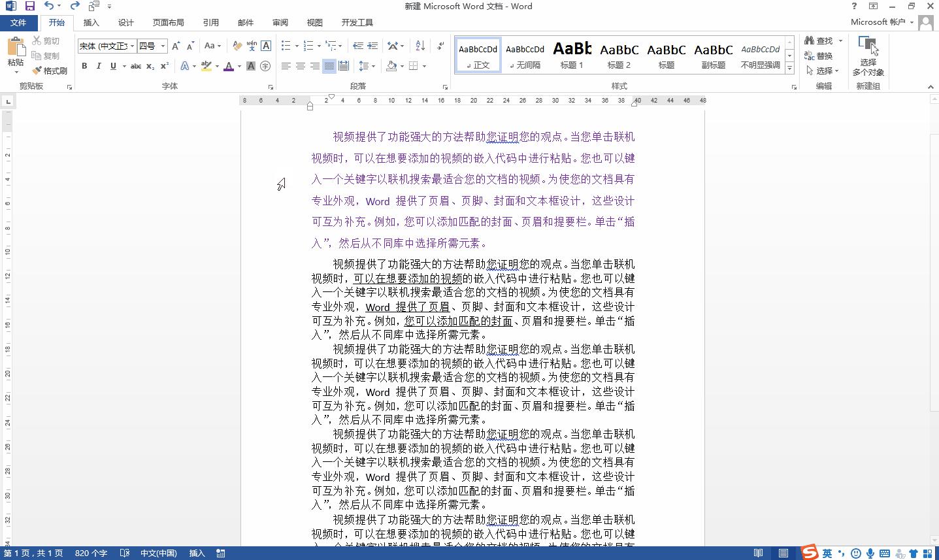Open the macro recording icon in status bar

click(x=221, y=553)
